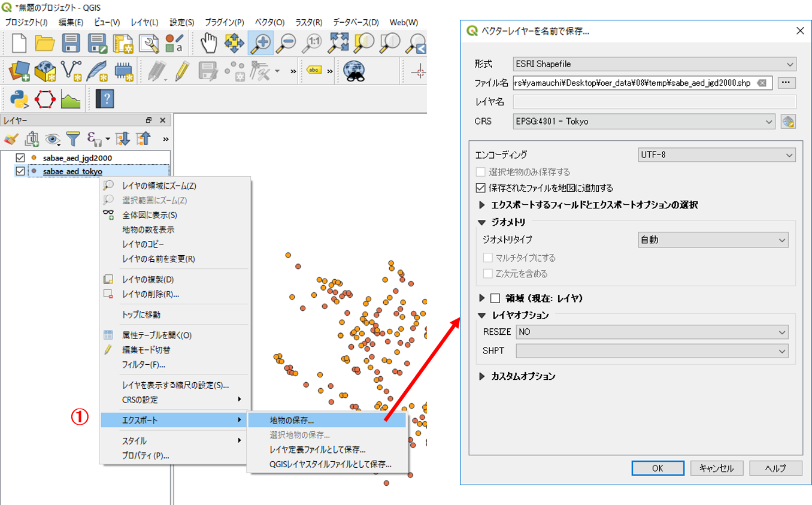Click the Zoom to Layer icon
812x505 pixels.
391,43
